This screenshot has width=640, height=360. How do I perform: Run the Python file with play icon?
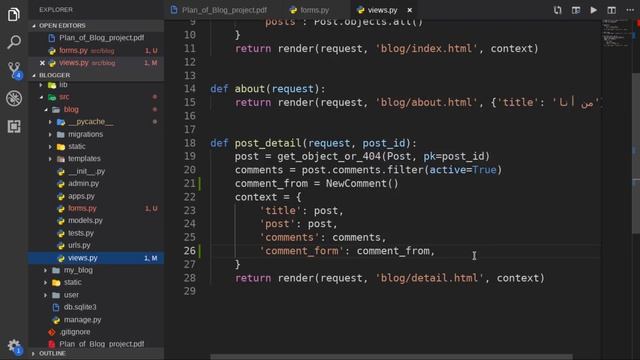pyautogui.click(x=593, y=10)
